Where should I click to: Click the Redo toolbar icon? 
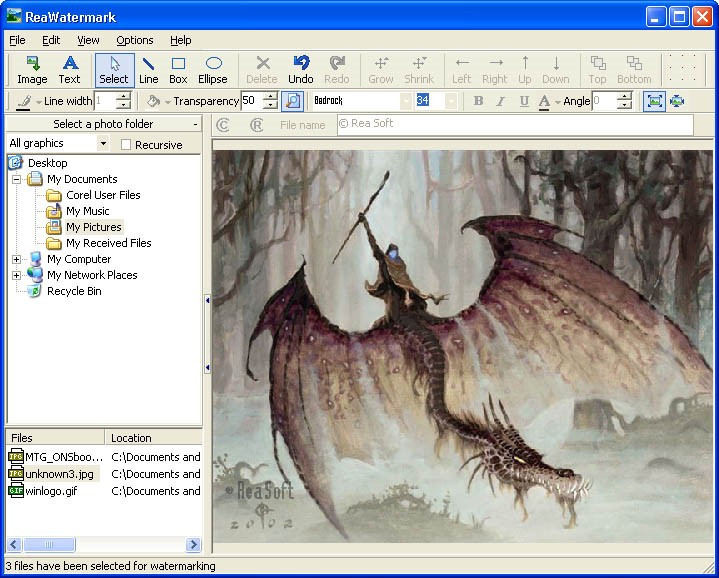337,70
